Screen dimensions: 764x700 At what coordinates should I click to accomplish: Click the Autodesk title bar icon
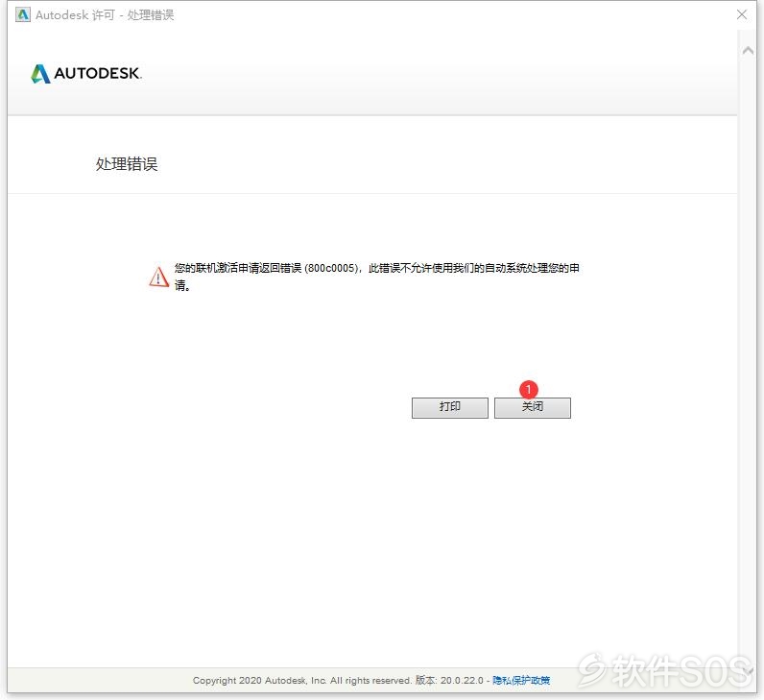pyautogui.click(x=23, y=14)
